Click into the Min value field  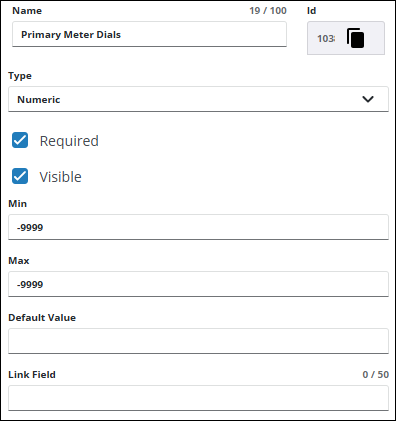click(198, 227)
